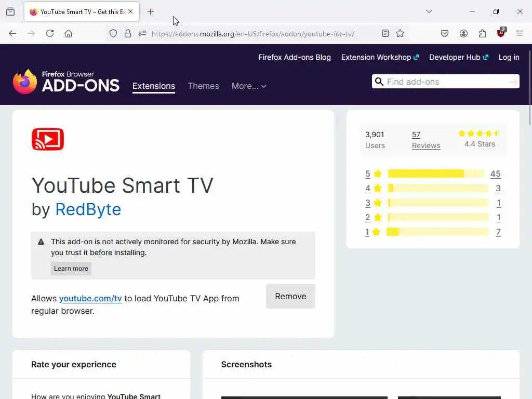Open the youtube.com/tv link
Screen dimensions: 532x399
click(90, 299)
